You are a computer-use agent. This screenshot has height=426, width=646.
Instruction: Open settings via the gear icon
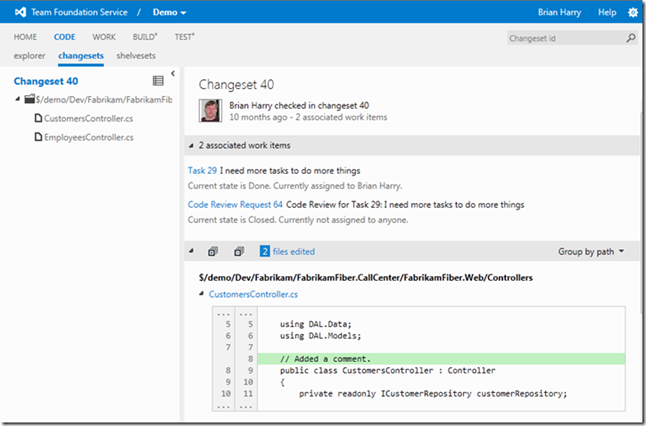click(632, 12)
